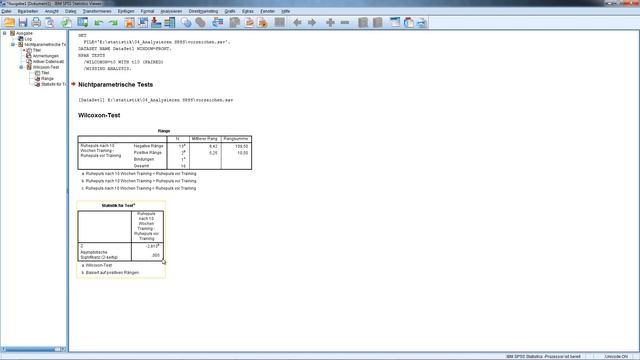Click the gray square Select Last Output icon
This screenshot has height=360, width=640.
280,22
